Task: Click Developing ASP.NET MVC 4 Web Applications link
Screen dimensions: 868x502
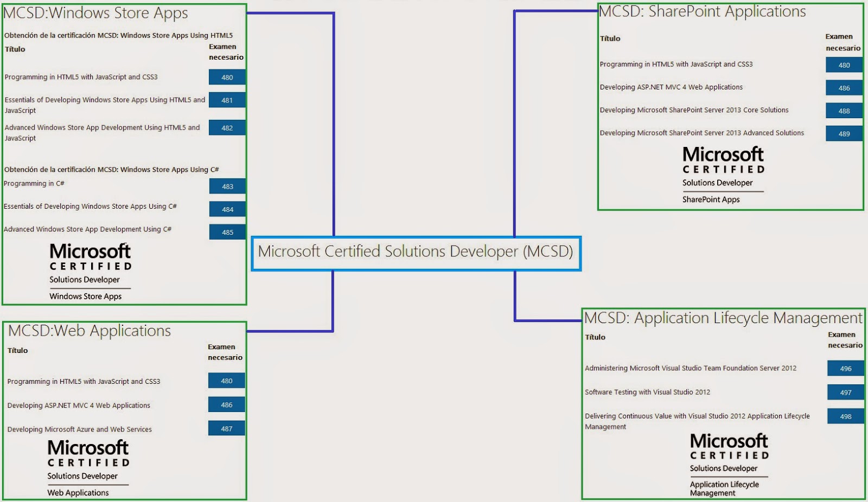Action: (671, 87)
